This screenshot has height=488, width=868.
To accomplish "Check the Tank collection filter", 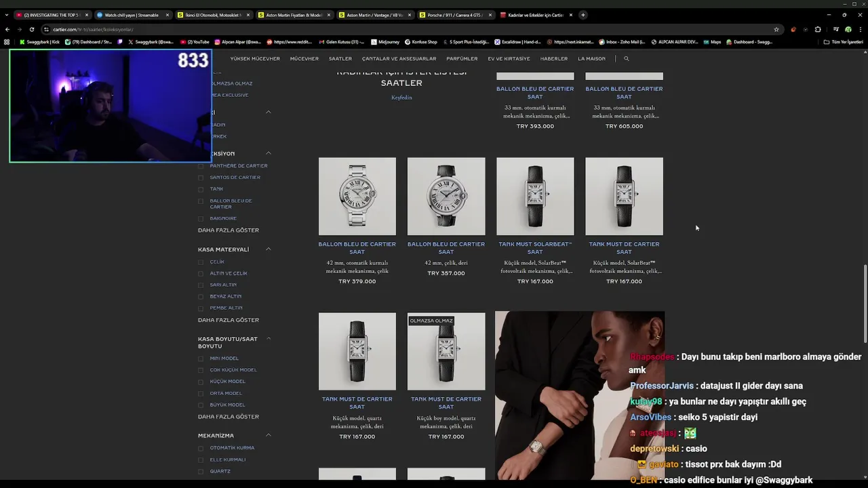I will (x=201, y=189).
